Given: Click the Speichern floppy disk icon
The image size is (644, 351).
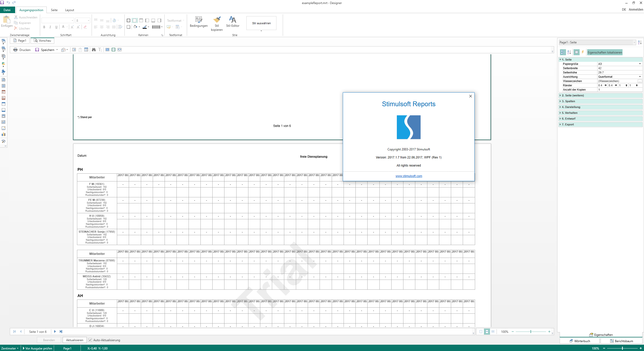Looking at the screenshot, I should 37,50.
